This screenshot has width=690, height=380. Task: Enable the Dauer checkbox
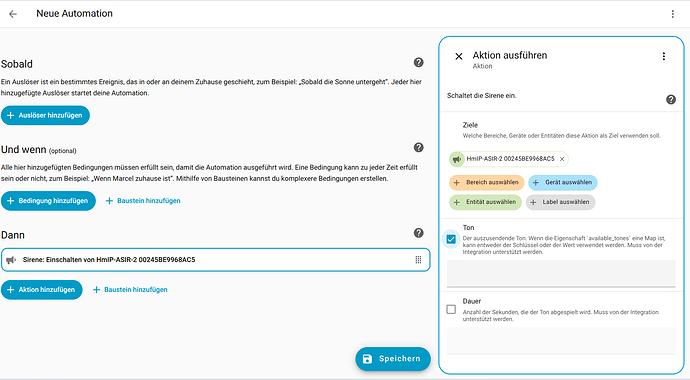(451, 309)
